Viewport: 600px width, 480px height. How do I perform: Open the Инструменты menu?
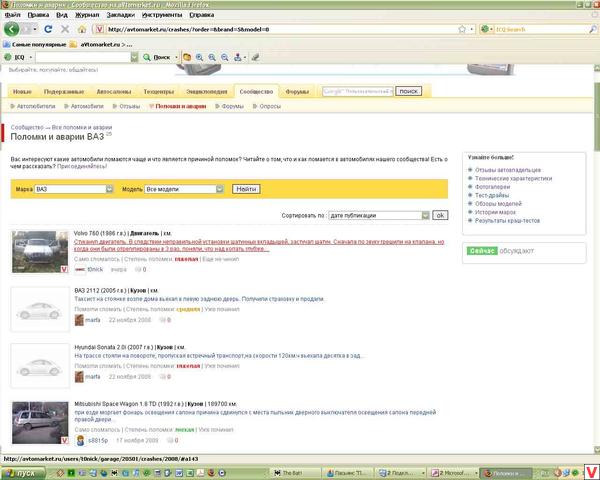click(162, 15)
